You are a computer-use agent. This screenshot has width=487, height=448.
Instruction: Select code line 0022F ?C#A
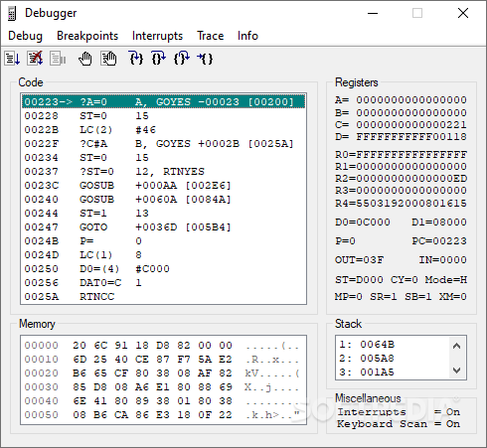tap(163, 144)
